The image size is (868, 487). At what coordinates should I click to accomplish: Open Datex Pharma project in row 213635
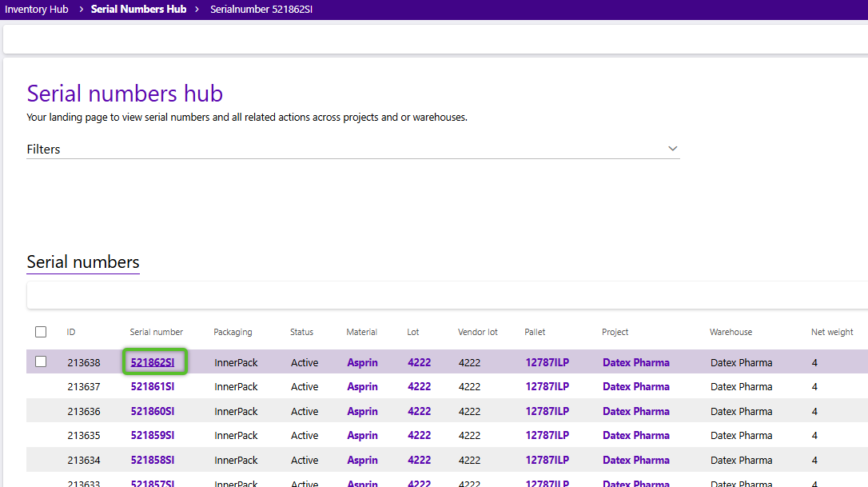click(635, 436)
